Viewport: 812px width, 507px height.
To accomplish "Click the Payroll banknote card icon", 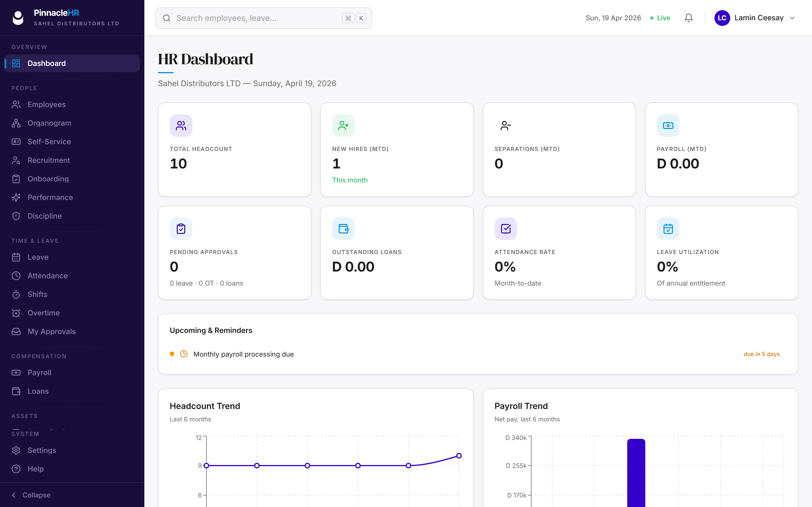I will tap(668, 126).
